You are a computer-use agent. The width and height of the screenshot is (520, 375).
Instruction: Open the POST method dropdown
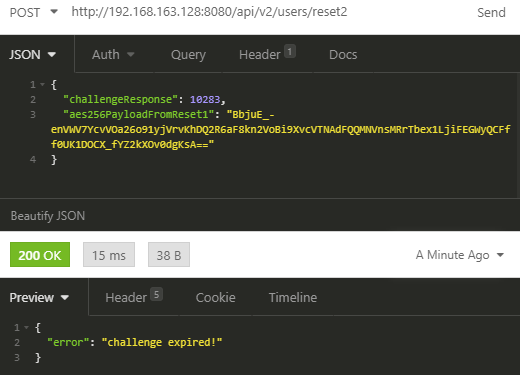point(34,12)
